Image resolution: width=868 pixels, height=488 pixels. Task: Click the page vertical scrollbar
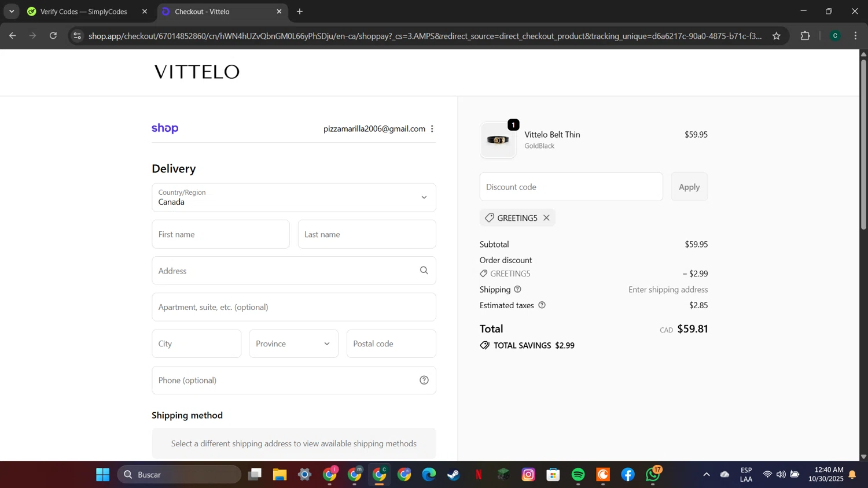(x=863, y=145)
